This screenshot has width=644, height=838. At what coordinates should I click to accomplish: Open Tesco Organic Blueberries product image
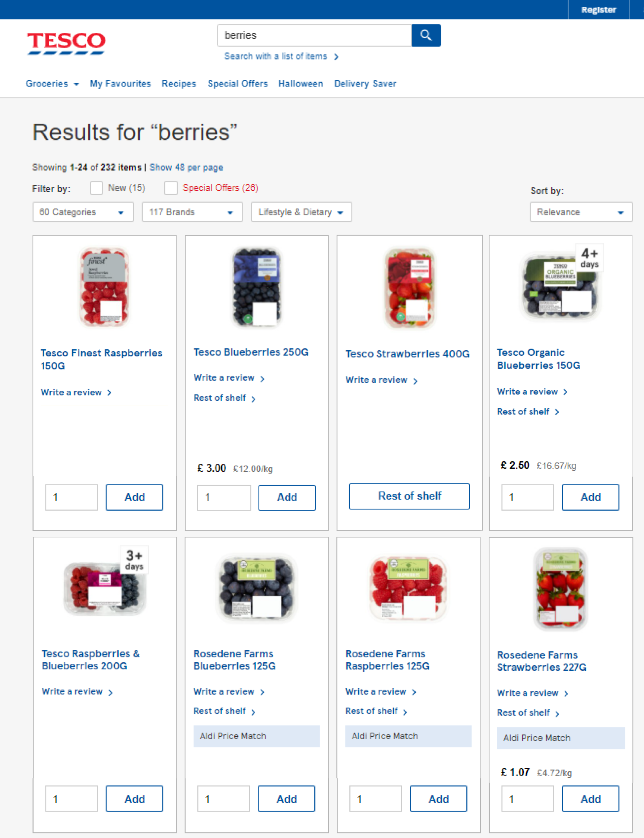point(560,286)
